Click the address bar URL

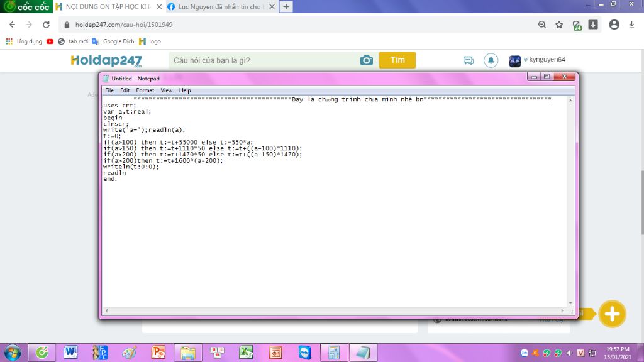[124, 25]
